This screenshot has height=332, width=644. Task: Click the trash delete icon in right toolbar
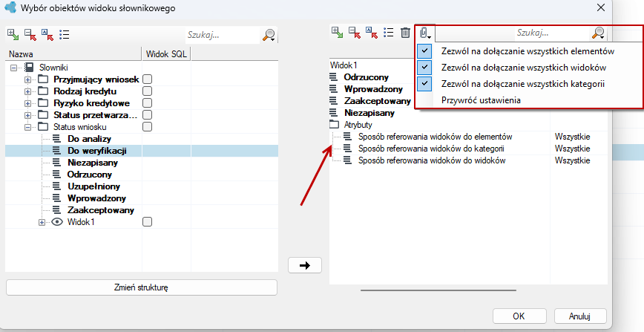point(405,33)
